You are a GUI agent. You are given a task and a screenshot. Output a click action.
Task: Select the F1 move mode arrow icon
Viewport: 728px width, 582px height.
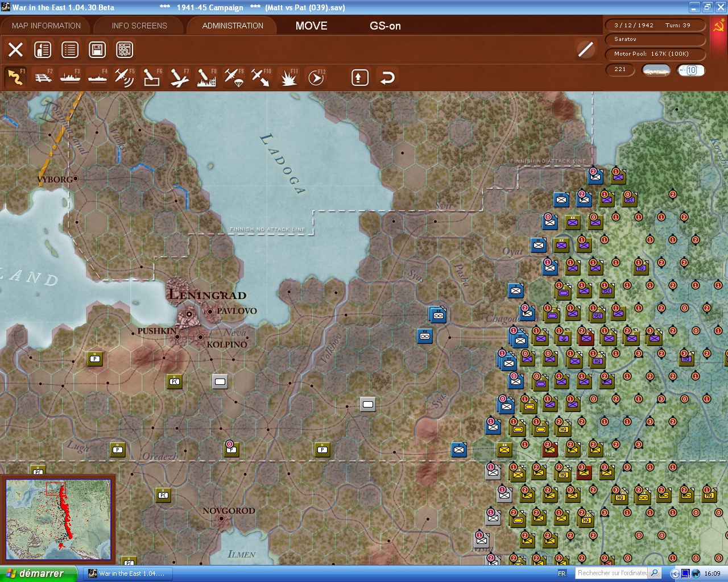click(15, 77)
